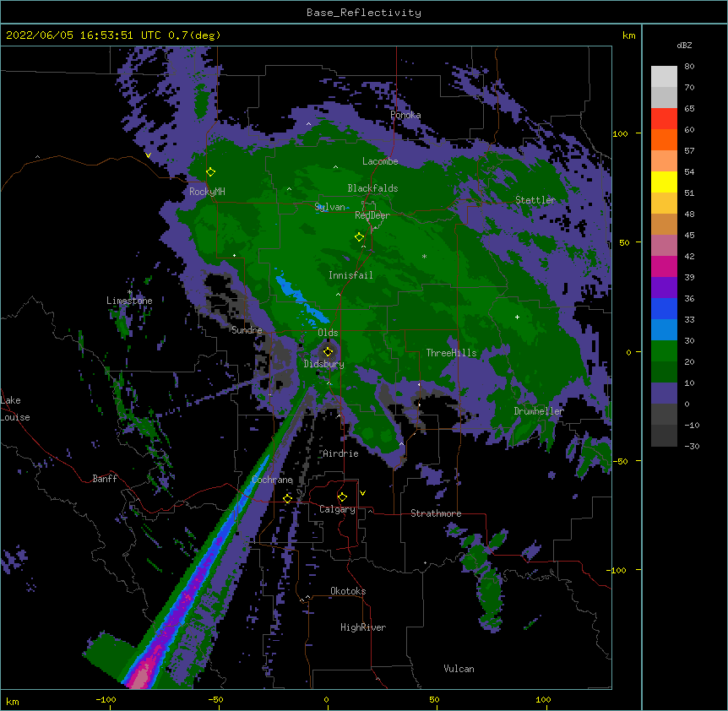Click the yellow diamond marker above the Calgary label

(342, 497)
